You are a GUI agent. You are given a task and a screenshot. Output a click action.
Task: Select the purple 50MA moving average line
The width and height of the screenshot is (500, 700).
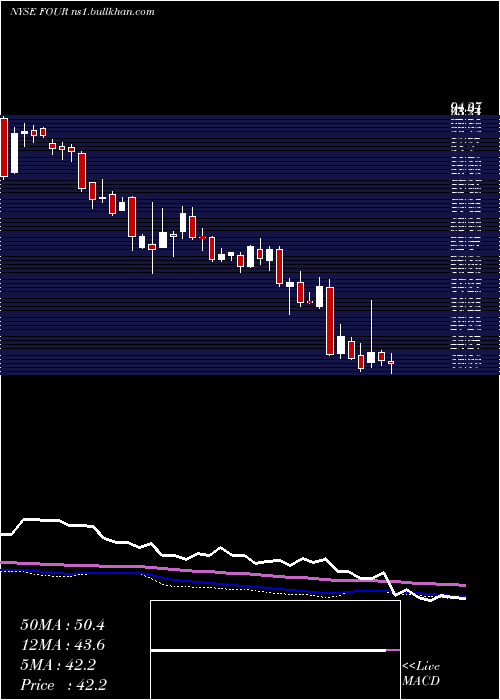[x=232, y=573]
